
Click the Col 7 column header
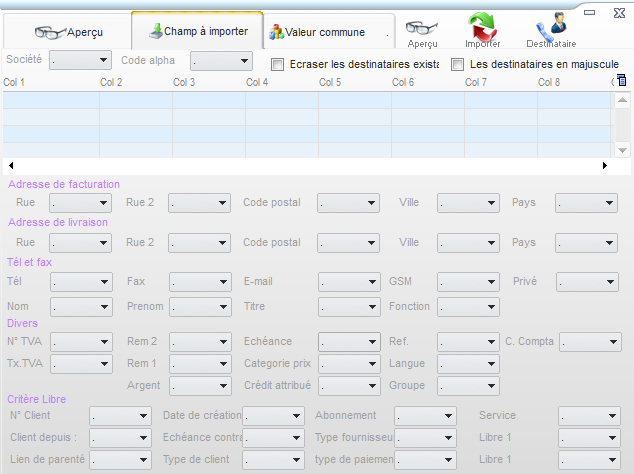click(x=476, y=82)
